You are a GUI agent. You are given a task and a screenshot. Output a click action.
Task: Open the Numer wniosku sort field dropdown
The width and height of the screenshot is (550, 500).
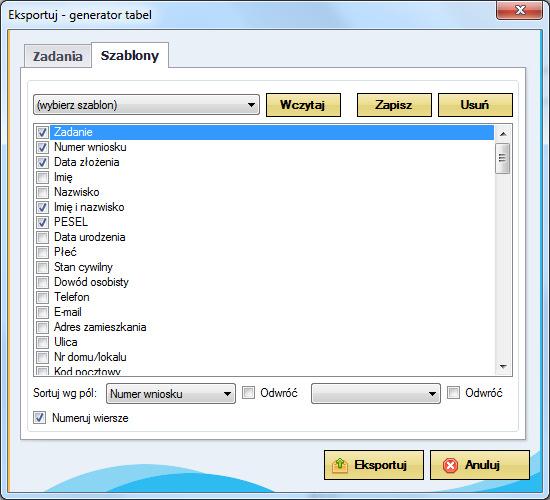[x=170, y=394]
